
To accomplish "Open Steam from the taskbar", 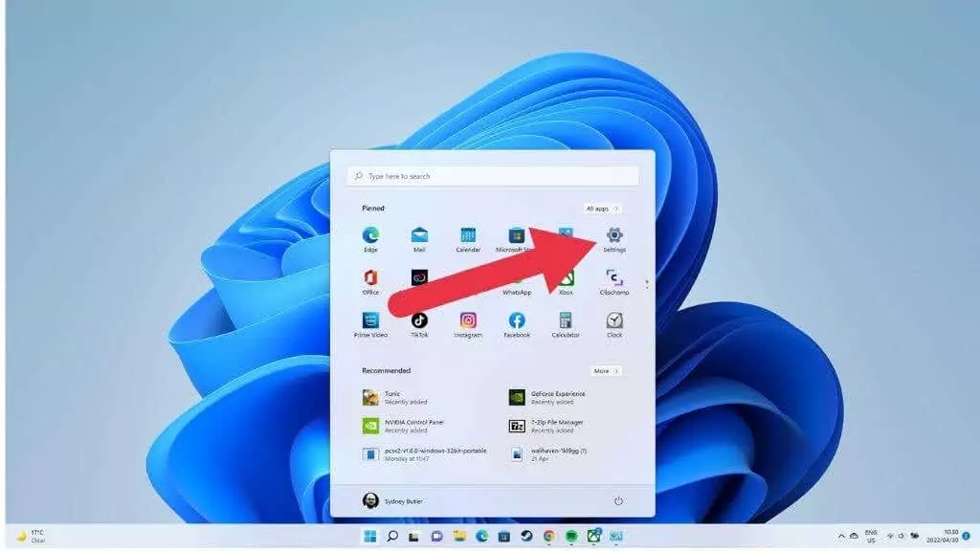I will 526,536.
